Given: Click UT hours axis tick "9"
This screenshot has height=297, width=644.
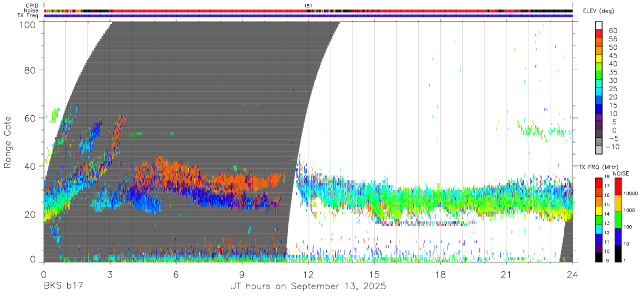Looking at the screenshot, I should tap(242, 274).
